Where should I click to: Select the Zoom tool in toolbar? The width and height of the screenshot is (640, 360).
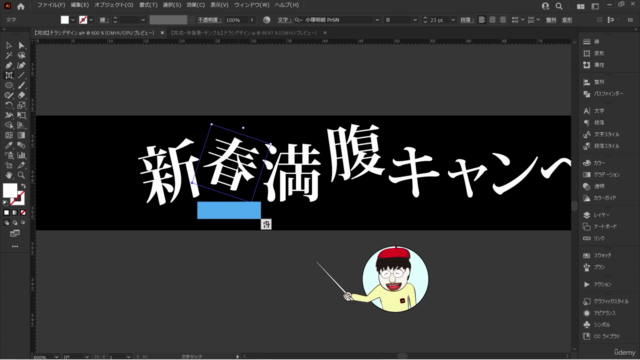[x=21, y=175]
